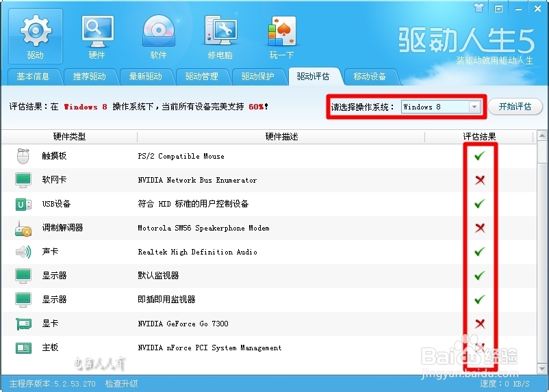Select NVIDIA GeForce Go 7300 text
The height and width of the screenshot is (392, 549).
[183, 324]
